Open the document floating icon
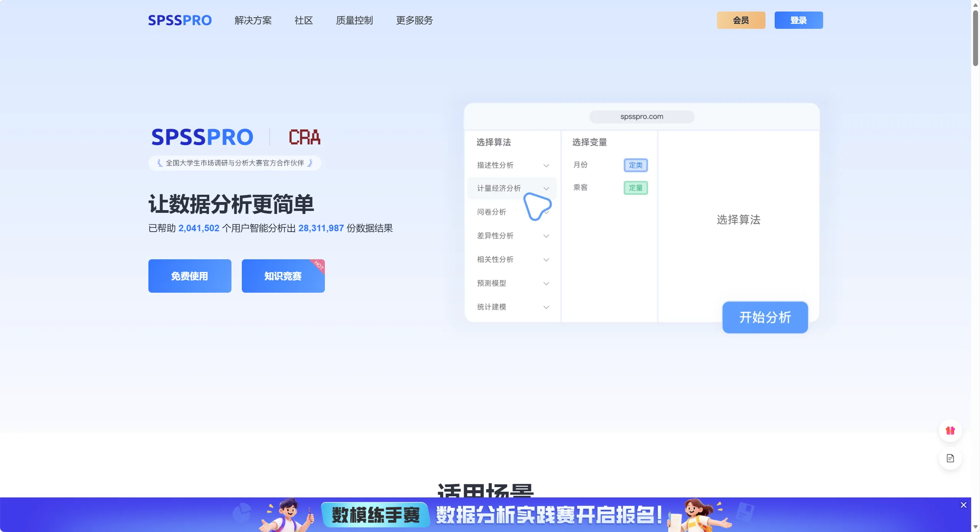The width and height of the screenshot is (980, 532). pyautogui.click(x=950, y=458)
